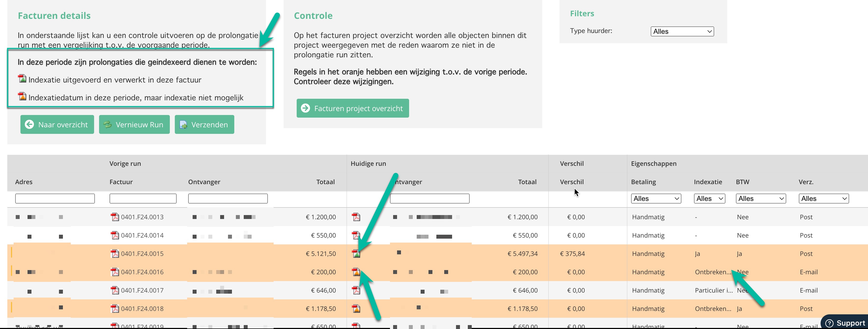Open current run PDF icon for 0401.F24.0014

tap(355, 235)
